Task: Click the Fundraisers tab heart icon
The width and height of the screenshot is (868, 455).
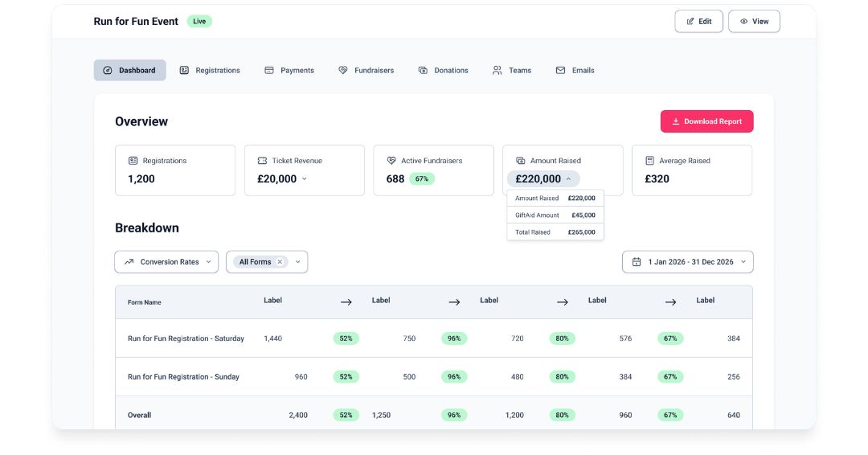Action: coord(343,70)
